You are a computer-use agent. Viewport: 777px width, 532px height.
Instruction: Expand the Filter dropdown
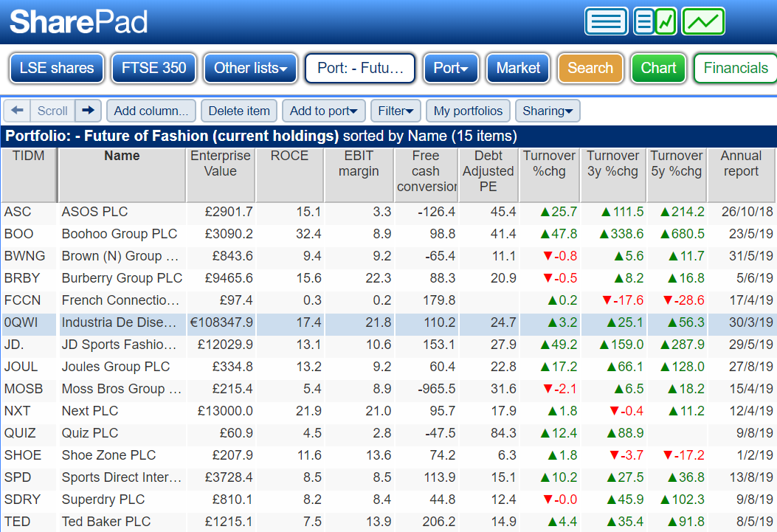396,111
